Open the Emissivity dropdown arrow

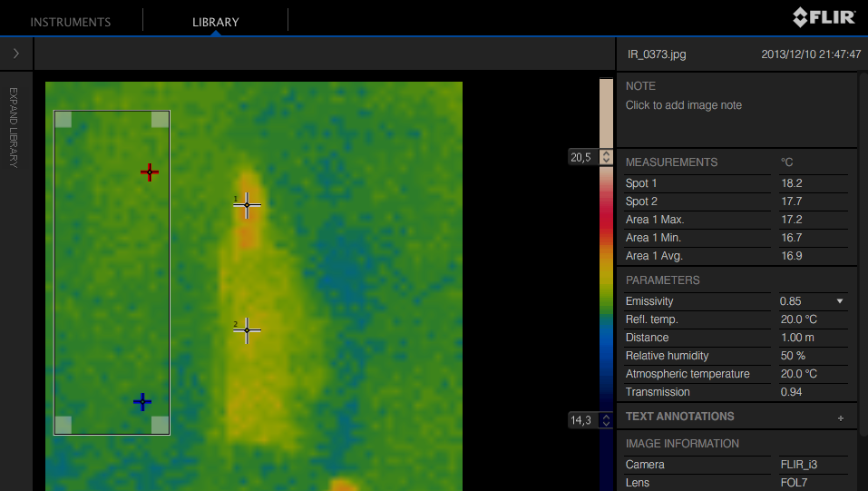pos(840,301)
